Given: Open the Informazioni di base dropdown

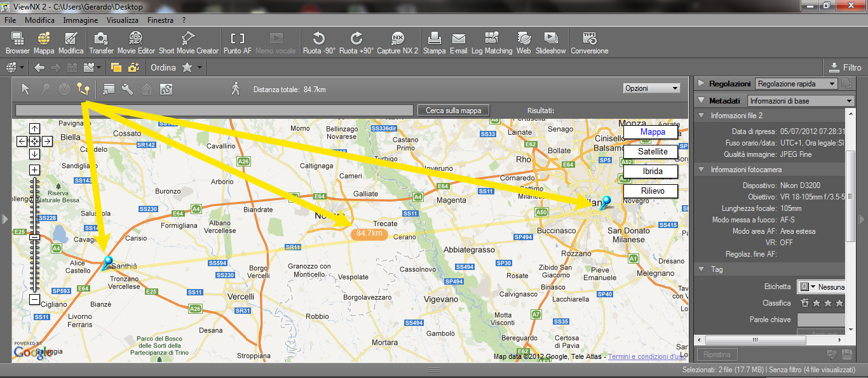Looking at the screenshot, I should coord(801,100).
